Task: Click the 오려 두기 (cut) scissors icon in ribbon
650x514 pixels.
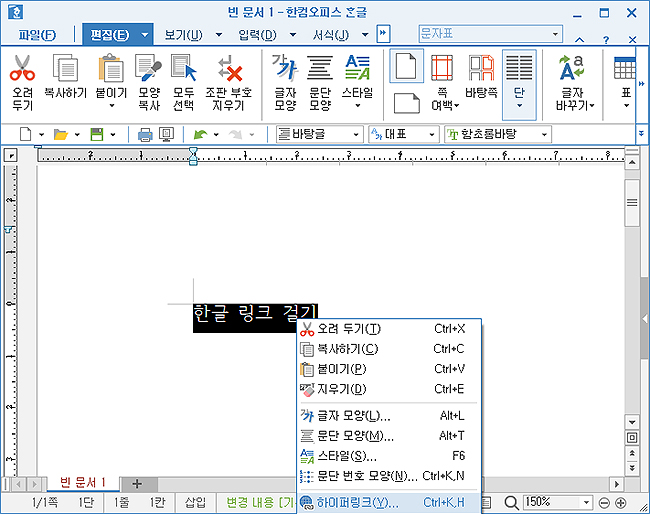Action: coord(22,68)
